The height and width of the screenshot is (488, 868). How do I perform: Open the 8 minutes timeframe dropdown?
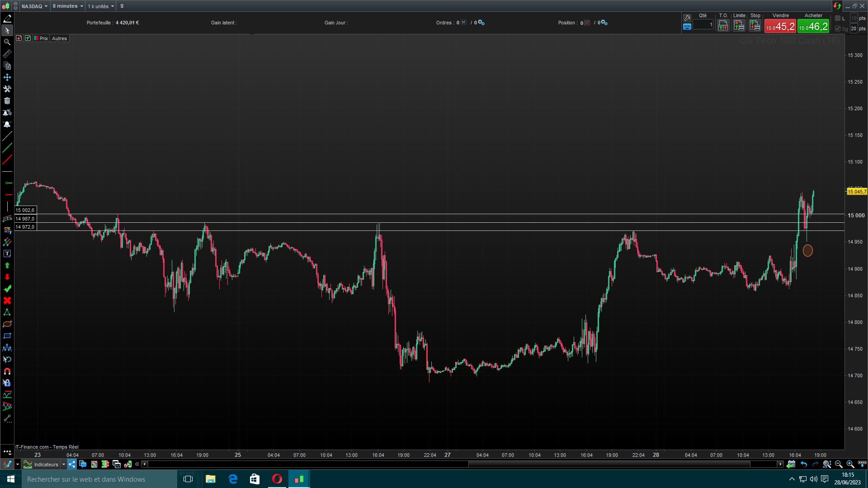(68, 6)
